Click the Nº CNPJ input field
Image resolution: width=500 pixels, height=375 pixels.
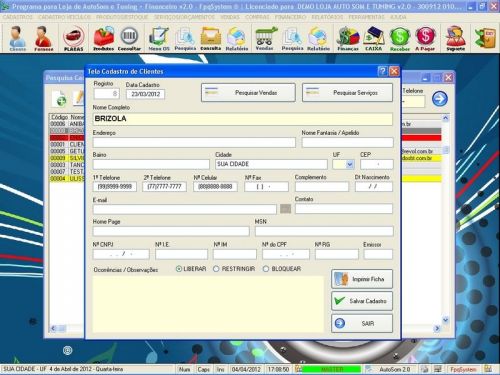click(x=121, y=254)
